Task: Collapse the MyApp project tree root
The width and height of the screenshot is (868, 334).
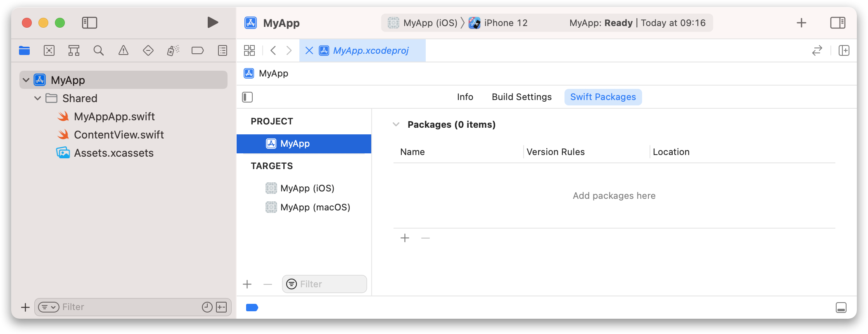Action: pyautogui.click(x=26, y=80)
